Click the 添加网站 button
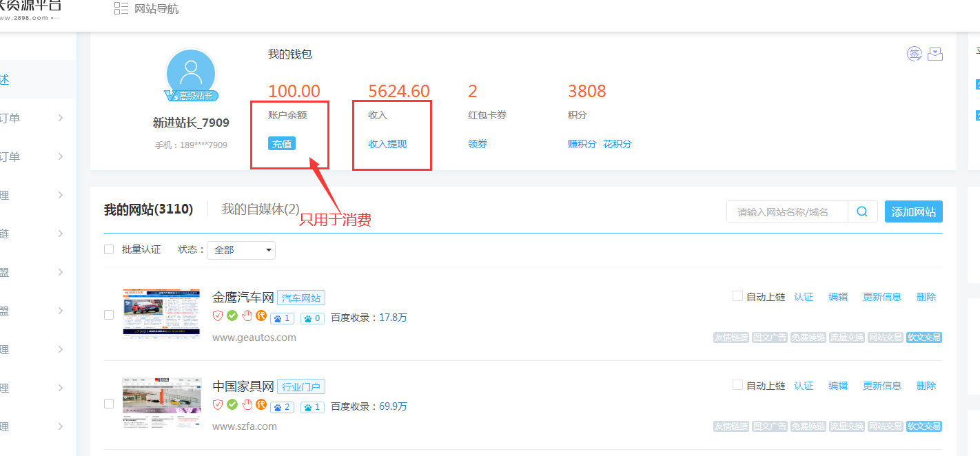The width and height of the screenshot is (980, 456). click(x=913, y=212)
